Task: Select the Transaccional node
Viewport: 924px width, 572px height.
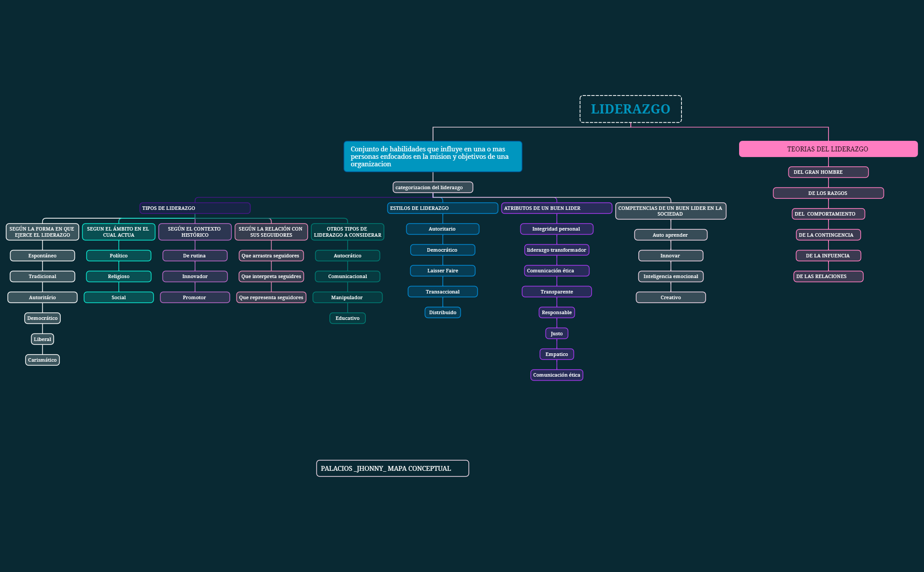Action: (442, 291)
